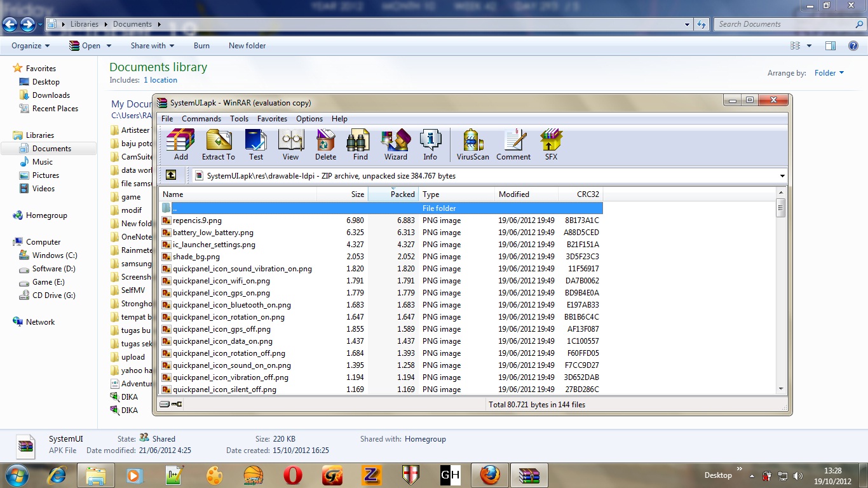
Task: Expand the Organize dropdown in Explorer
Action: coord(31,46)
